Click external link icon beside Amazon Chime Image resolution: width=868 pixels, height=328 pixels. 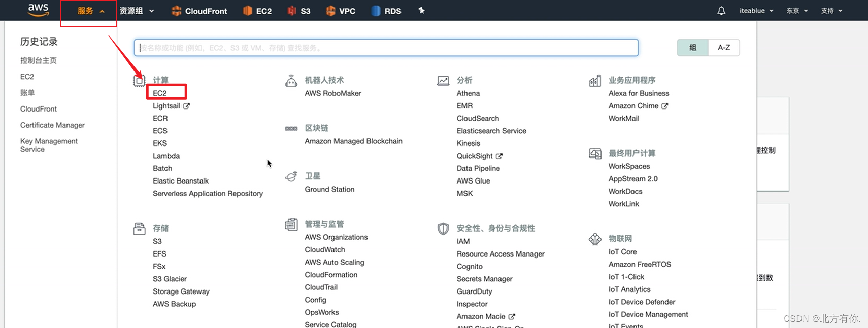click(664, 106)
